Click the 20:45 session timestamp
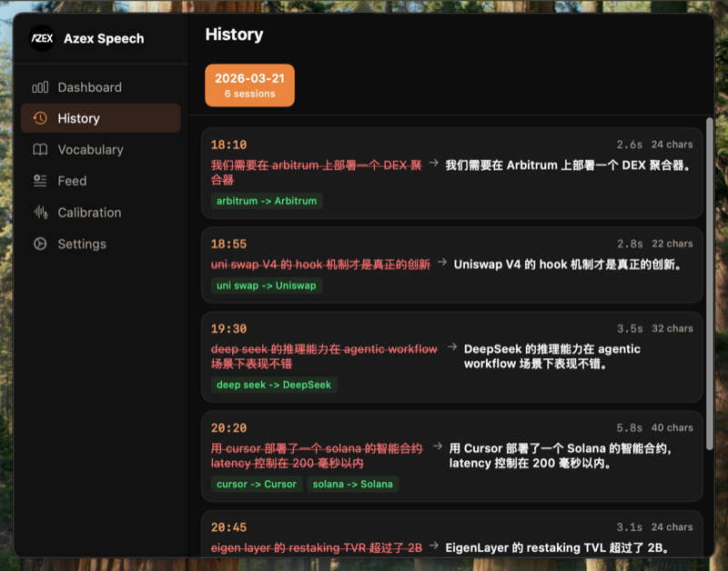The height and width of the screenshot is (571, 728). point(229,527)
